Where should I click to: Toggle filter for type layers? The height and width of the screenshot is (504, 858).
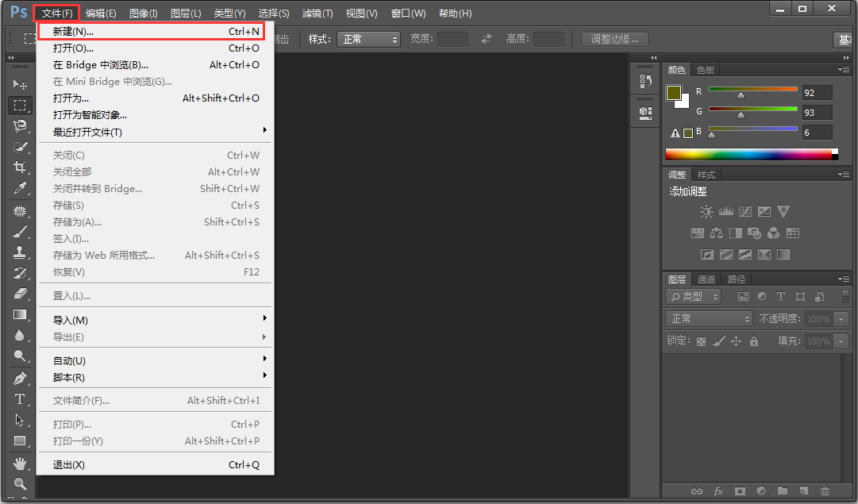pos(781,297)
